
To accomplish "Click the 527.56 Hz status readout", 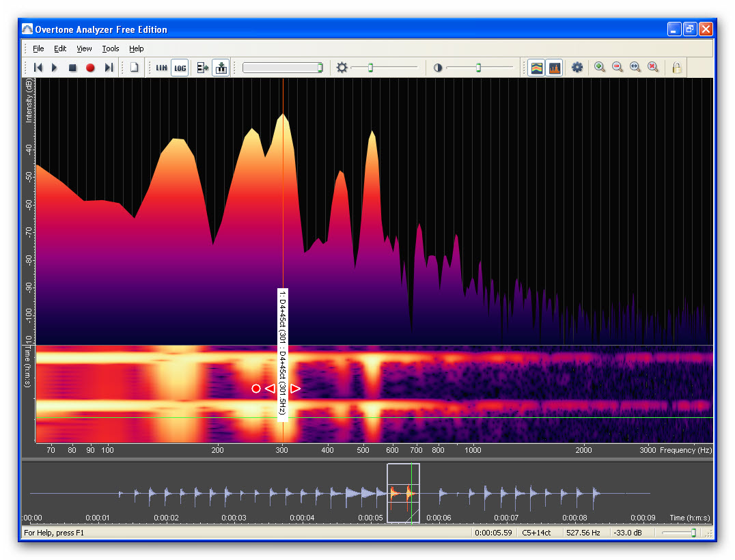I will [583, 533].
